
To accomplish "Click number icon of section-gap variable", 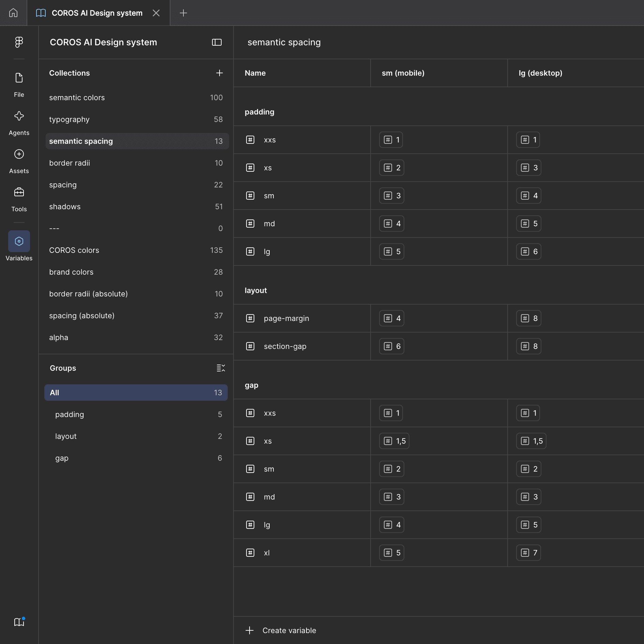I will click(x=250, y=346).
